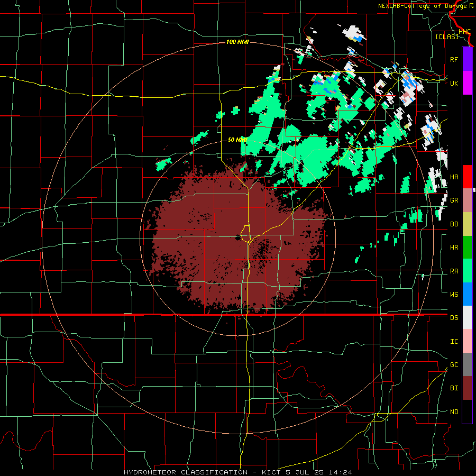Click the HR legend label
This screenshot has height=476, width=476.
454,247
